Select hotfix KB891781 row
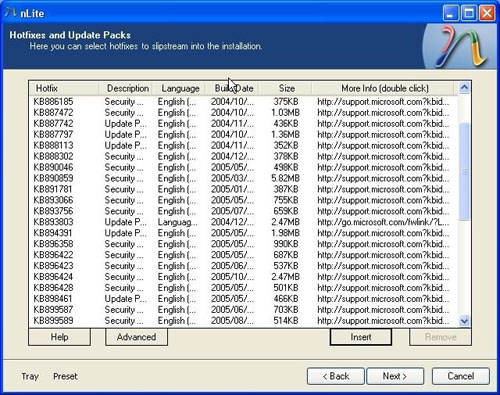 [243, 189]
